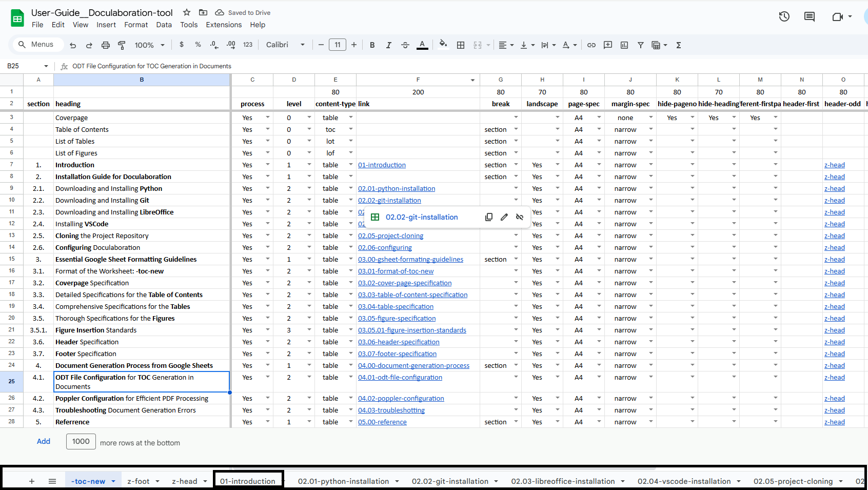Open the fill color picker
The image size is (868, 490).
coord(443,45)
